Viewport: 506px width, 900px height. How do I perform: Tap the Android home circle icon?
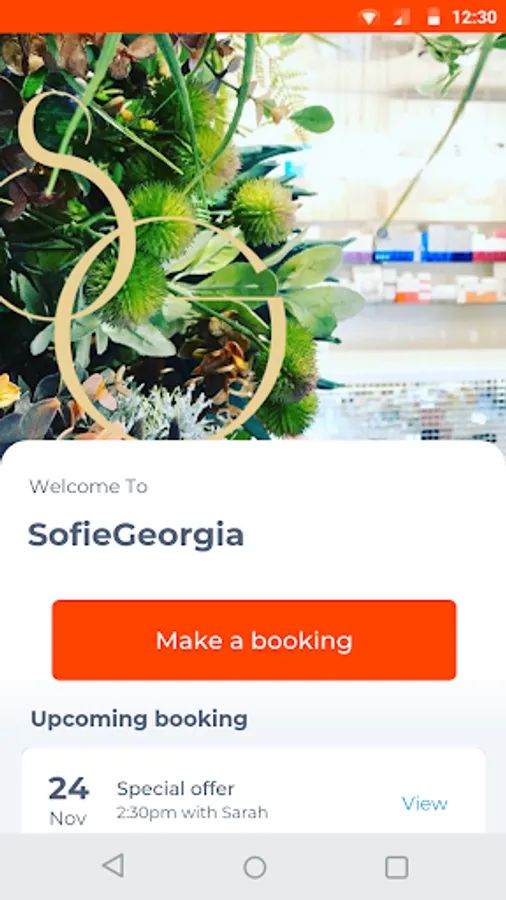[x=255, y=867]
